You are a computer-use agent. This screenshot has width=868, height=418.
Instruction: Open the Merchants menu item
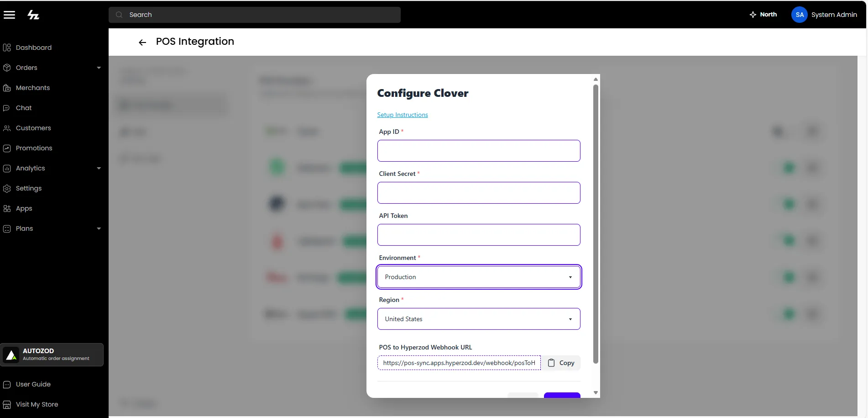click(x=33, y=88)
